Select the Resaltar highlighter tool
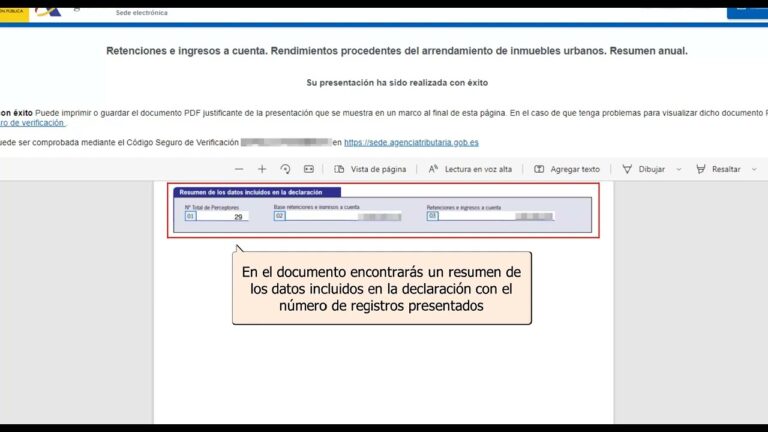 718,169
